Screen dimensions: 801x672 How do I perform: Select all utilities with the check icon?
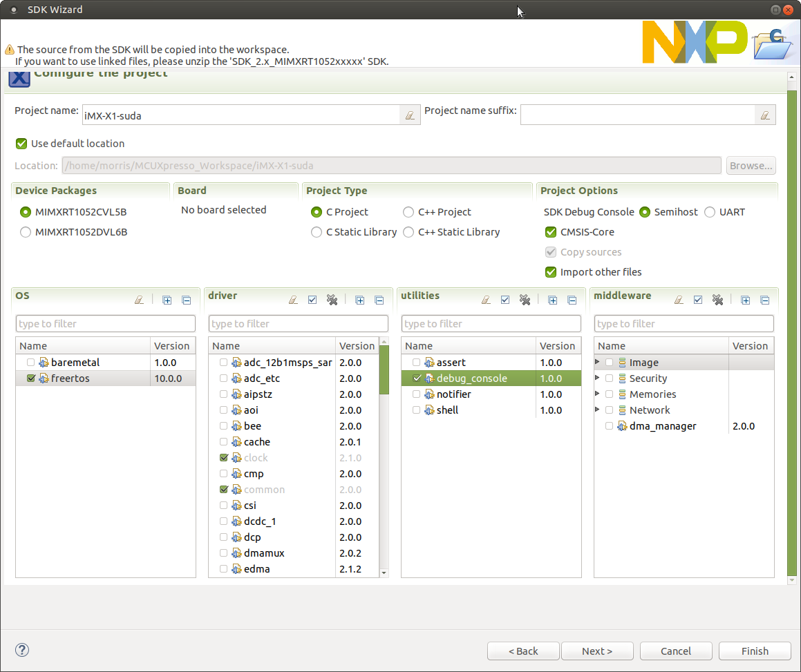505,300
